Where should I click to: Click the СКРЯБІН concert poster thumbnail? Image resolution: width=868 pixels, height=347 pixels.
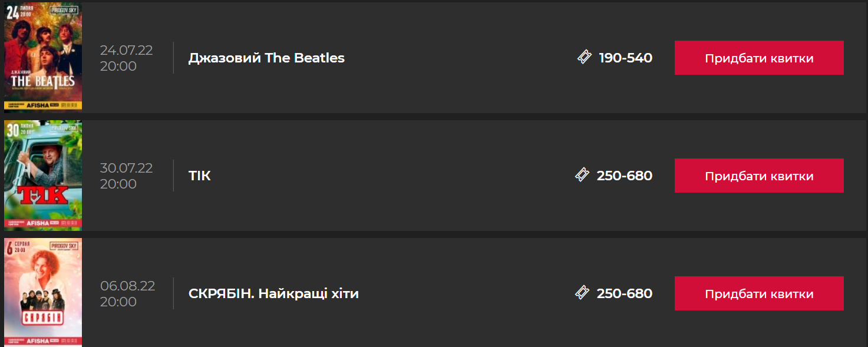pos(43,293)
